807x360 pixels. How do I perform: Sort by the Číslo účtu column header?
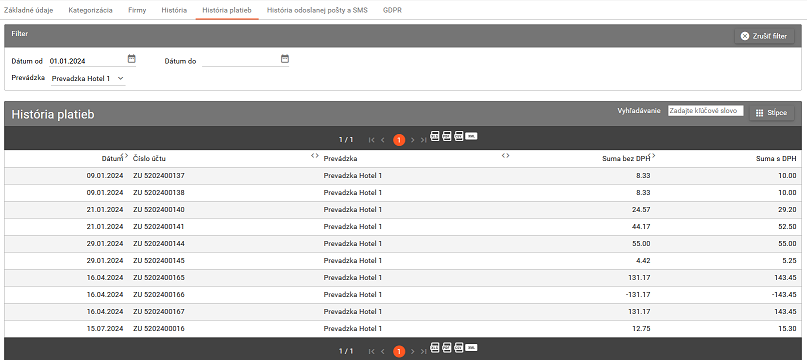coord(150,159)
